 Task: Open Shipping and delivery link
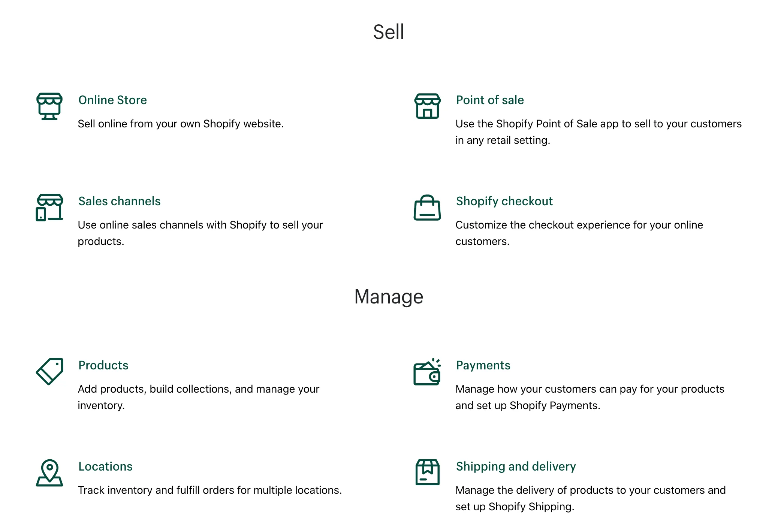click(x=516, y=466)
